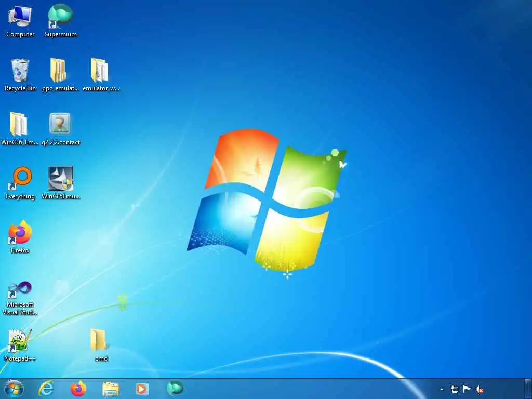Show hidden tray icons arrow
The height and width of the screenshot is (399, 532).
[442, 389]
